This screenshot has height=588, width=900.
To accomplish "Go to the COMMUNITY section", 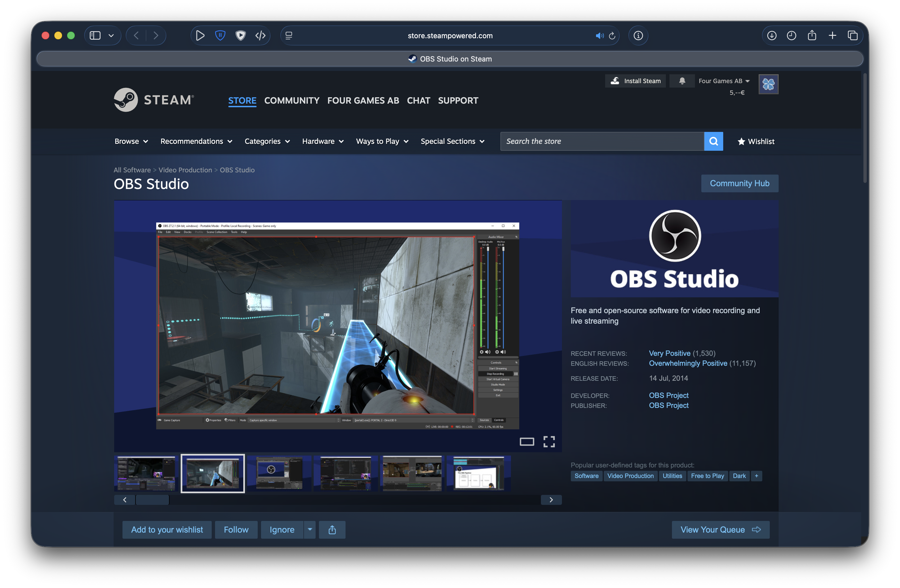I will click(x=292, y=101).
